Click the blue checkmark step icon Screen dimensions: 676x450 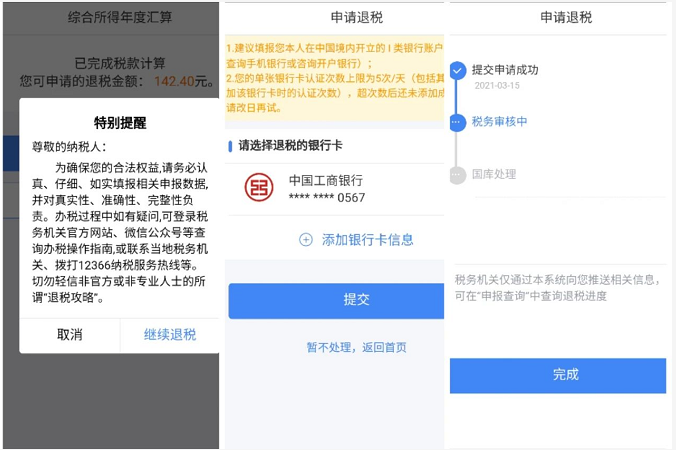458,71
